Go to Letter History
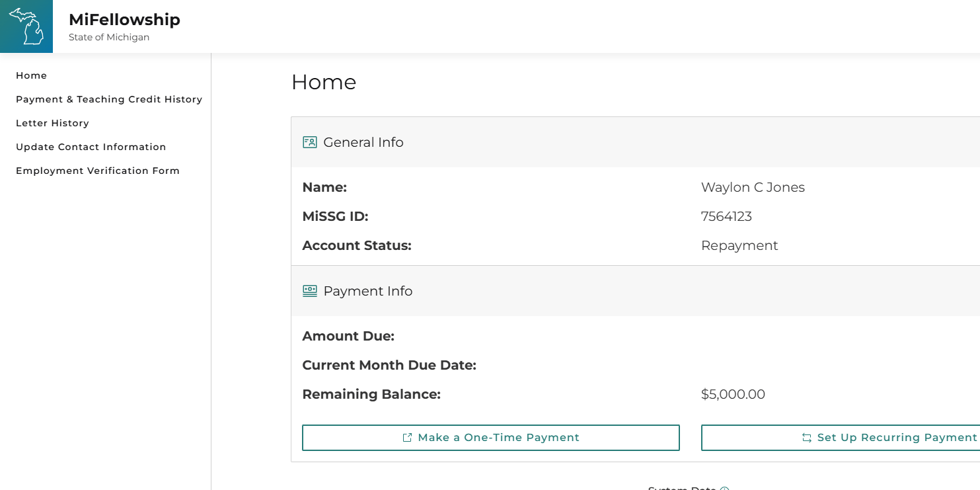Screen dimensions: 980x490 click(x=52, y=123)
